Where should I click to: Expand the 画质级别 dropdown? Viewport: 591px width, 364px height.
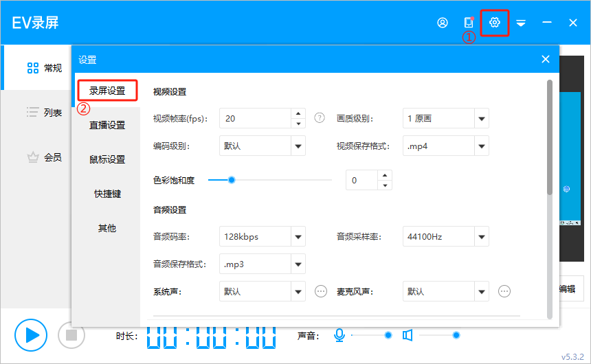pyautogui.click(x=481, y=118)
